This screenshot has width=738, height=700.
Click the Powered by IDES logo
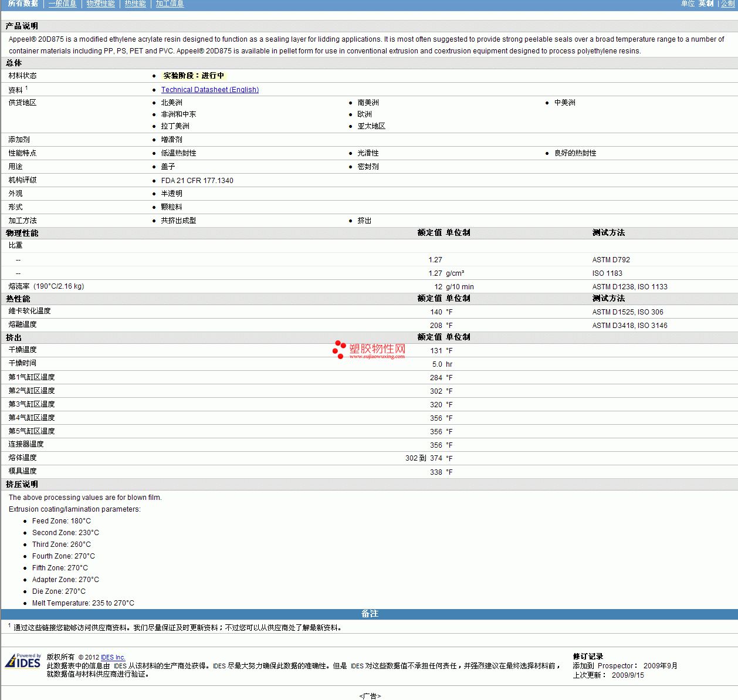pos(23,661)
